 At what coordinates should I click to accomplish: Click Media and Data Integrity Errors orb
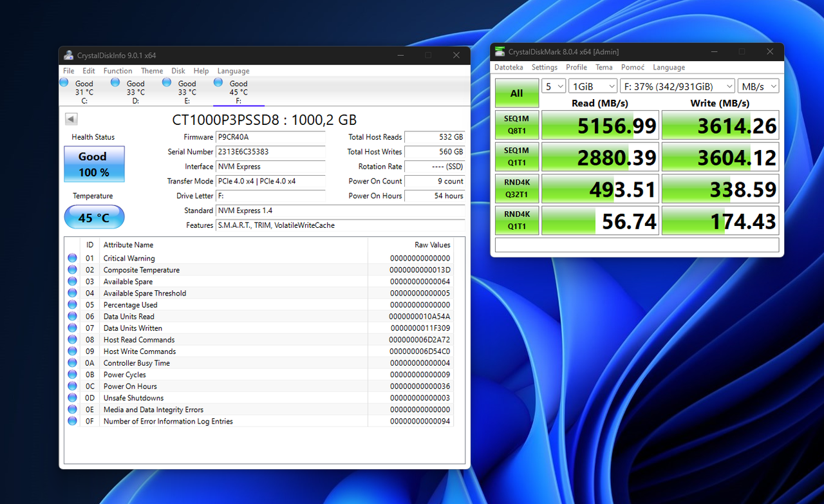click(72, 409)
